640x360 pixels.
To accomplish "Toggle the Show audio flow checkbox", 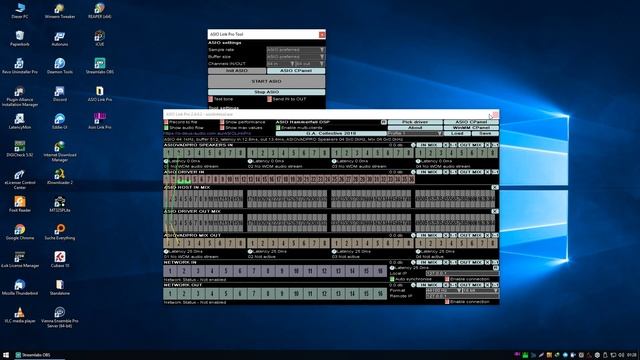I will coord(166,128).
